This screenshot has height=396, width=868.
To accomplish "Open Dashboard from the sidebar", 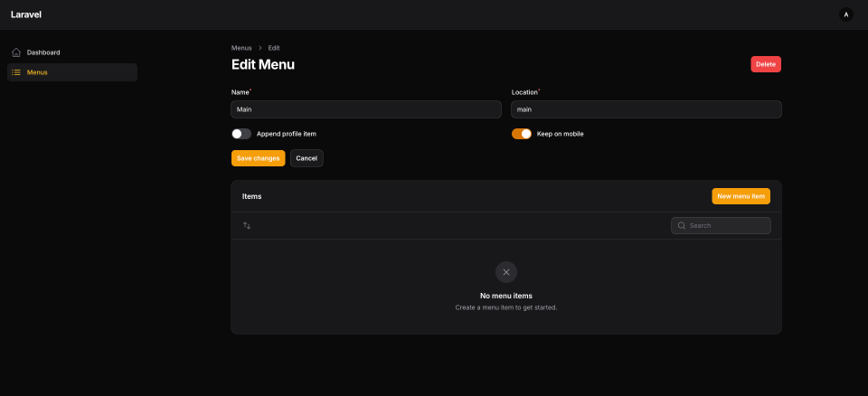I will point(43,52).
